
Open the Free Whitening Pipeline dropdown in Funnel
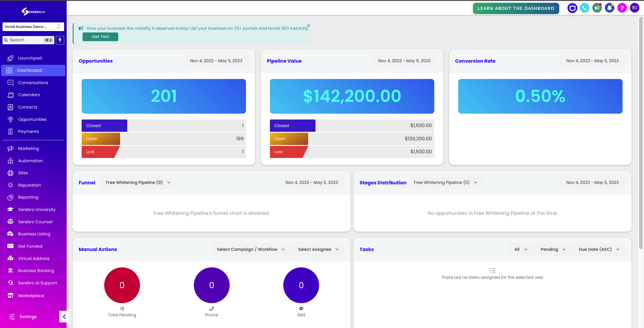point(138,182)
